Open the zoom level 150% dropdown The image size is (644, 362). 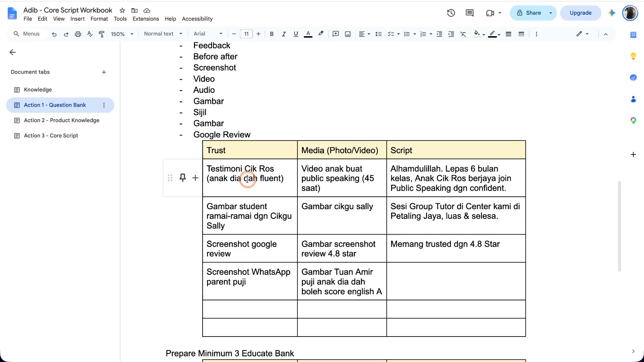(x=122, y=34)
